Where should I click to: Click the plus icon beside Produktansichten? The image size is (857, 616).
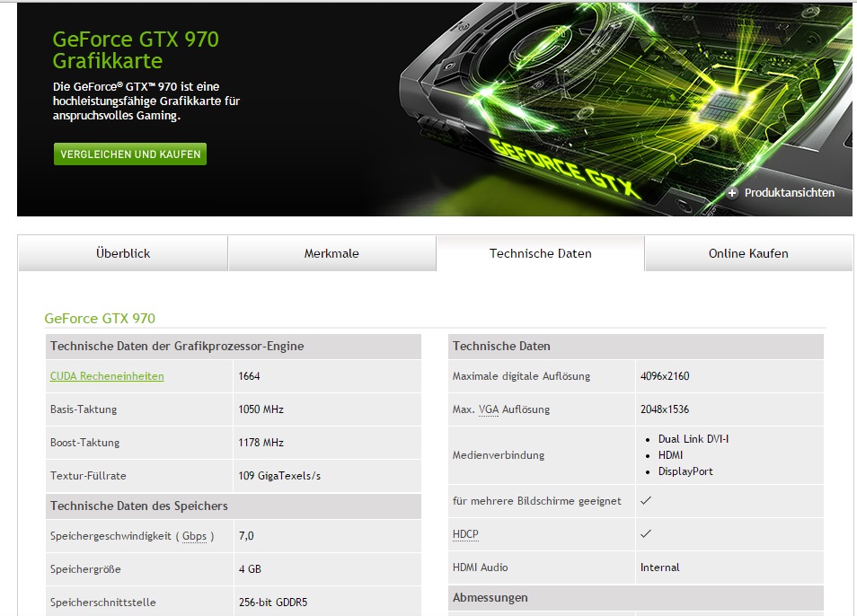(732, 193)
